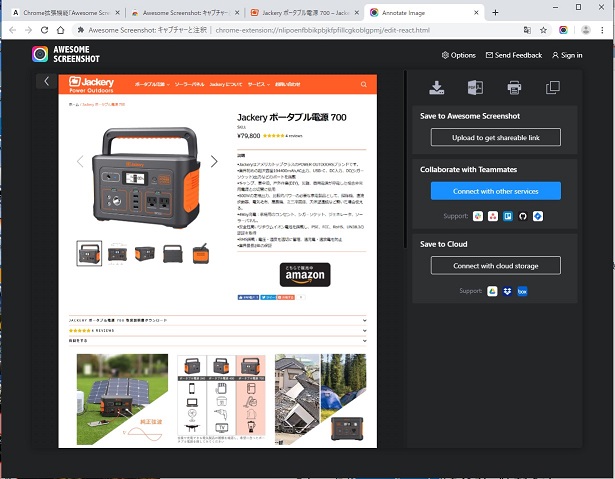Click the print icon

[514, 87]
